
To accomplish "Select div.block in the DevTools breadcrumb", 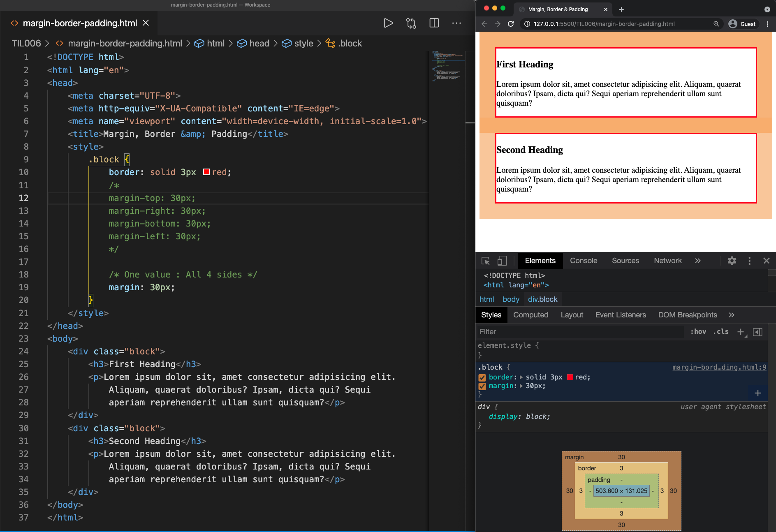I will (542, 299).
